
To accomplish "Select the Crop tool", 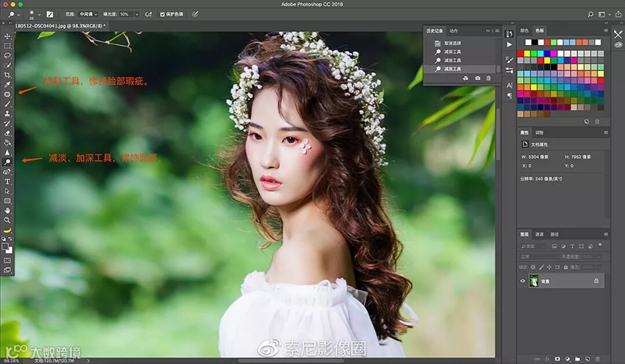I will coord(7,75).
